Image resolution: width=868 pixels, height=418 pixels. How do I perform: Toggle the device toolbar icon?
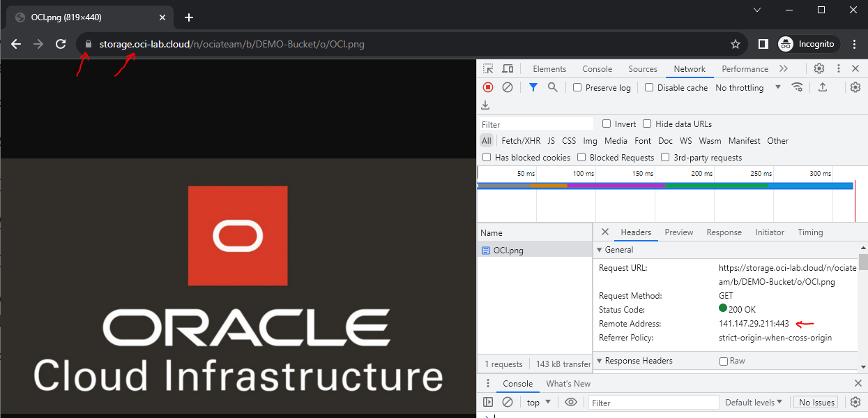(x=508, y=68)
